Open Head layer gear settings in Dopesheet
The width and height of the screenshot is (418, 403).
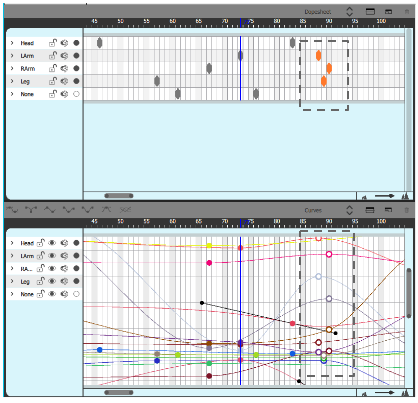(x=64, y=43)
